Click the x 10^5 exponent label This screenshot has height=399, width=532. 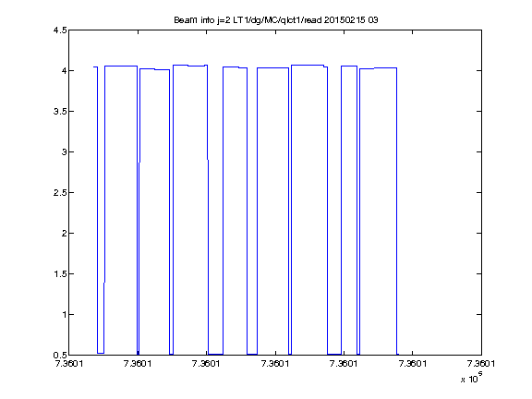click(472, 378)
